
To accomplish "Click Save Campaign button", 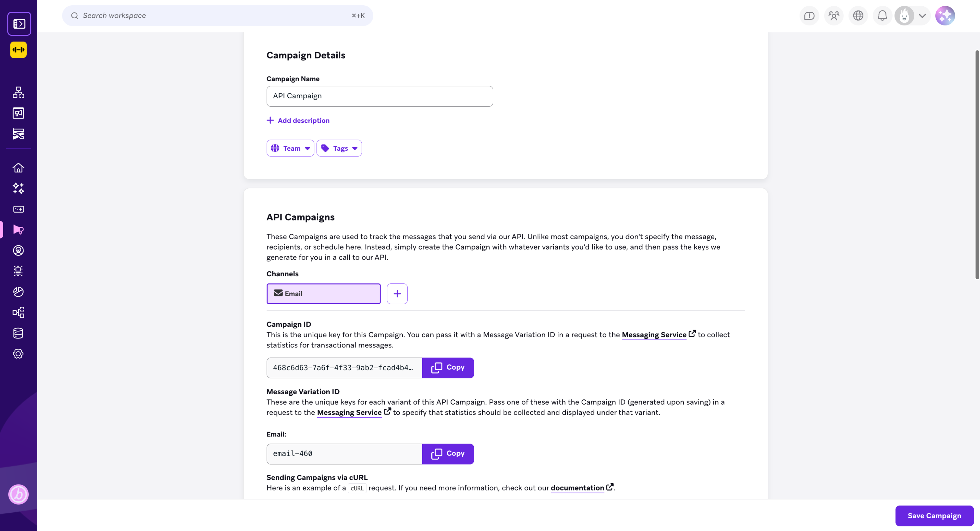I will click(x=934, y=516).
